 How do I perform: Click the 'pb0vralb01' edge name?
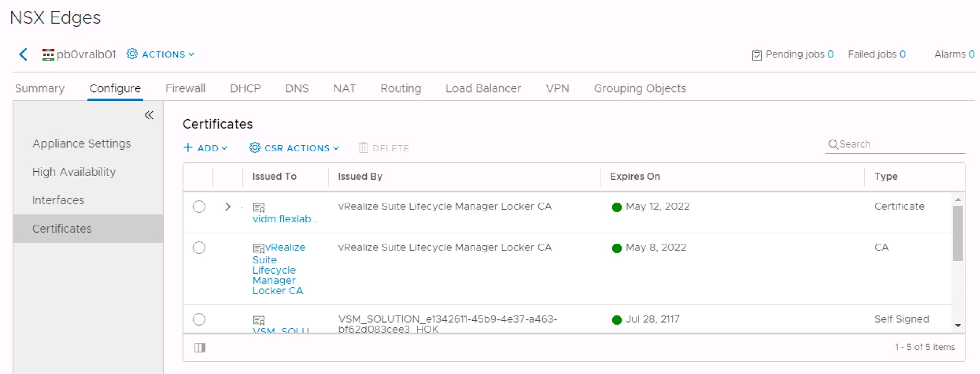[x=86, y=54]
